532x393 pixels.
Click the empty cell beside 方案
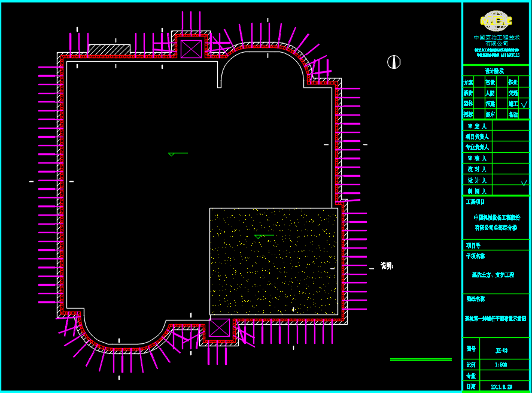coord(479,82)
